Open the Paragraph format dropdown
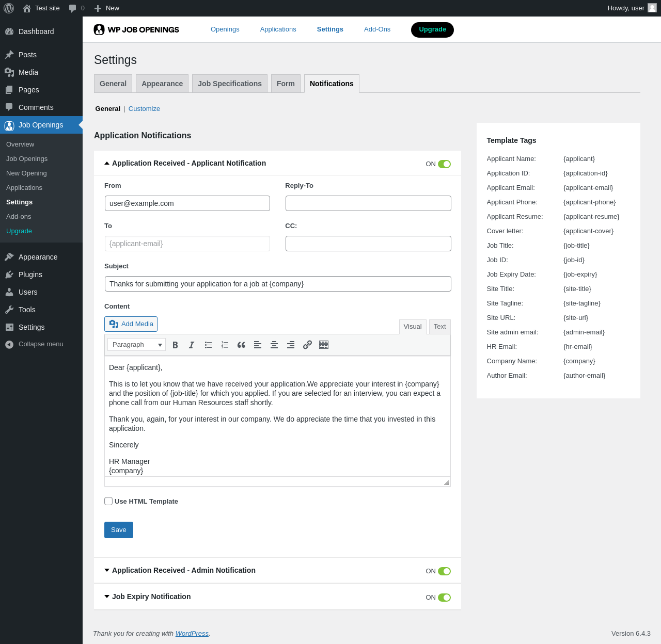This screenshot has height=644, width=661. pos(136,345)
